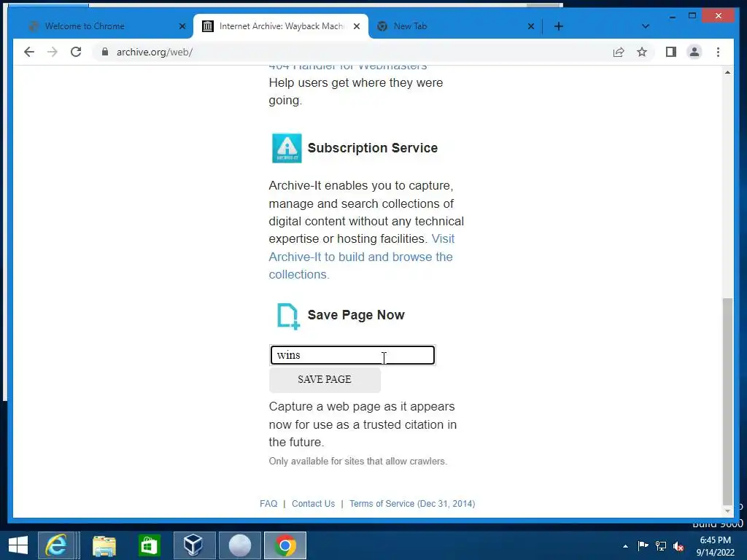Image resolution: width=747 pixels, height=560 pixels.
Task: Click the Action Center flag tray icon
Action: coord(643,545)
